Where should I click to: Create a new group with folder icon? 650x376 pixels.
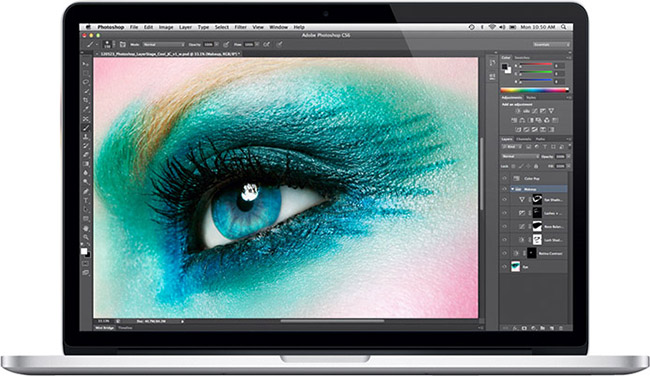(543, 328)
